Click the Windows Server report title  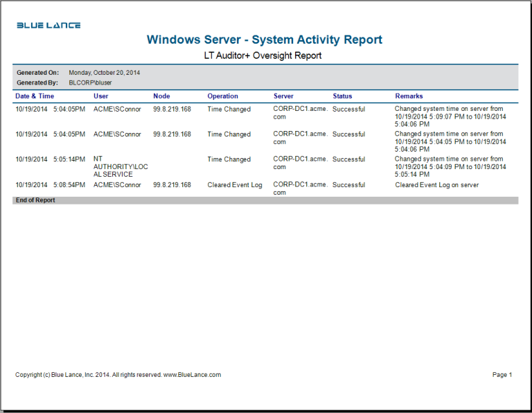point(265,39)
